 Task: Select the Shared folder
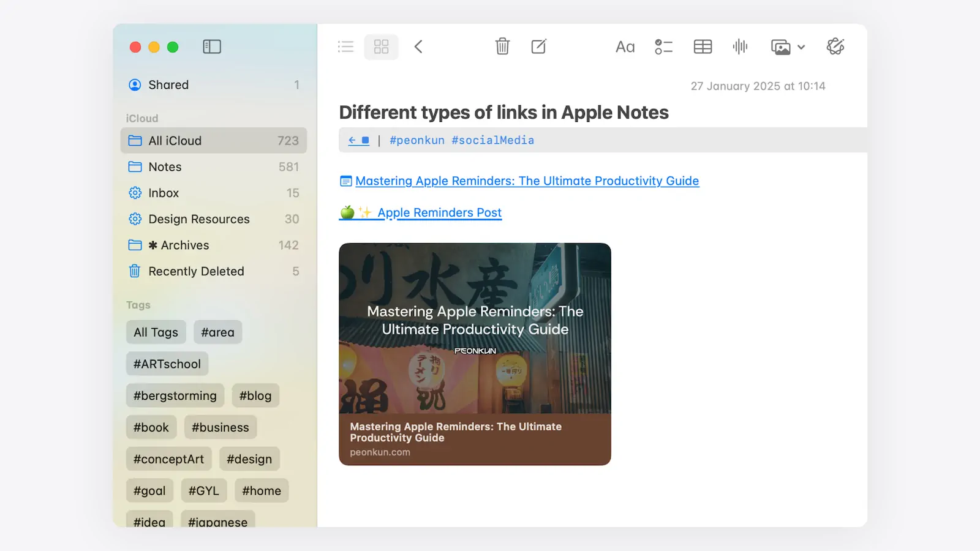pyautogui.click(x=168, y=85)
